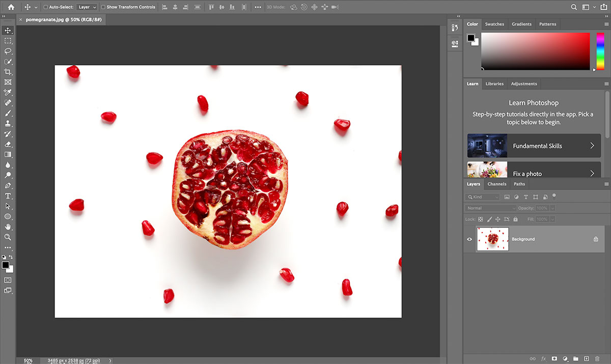Select the Crop tool

pyautogui.click(x=8, y=72)
